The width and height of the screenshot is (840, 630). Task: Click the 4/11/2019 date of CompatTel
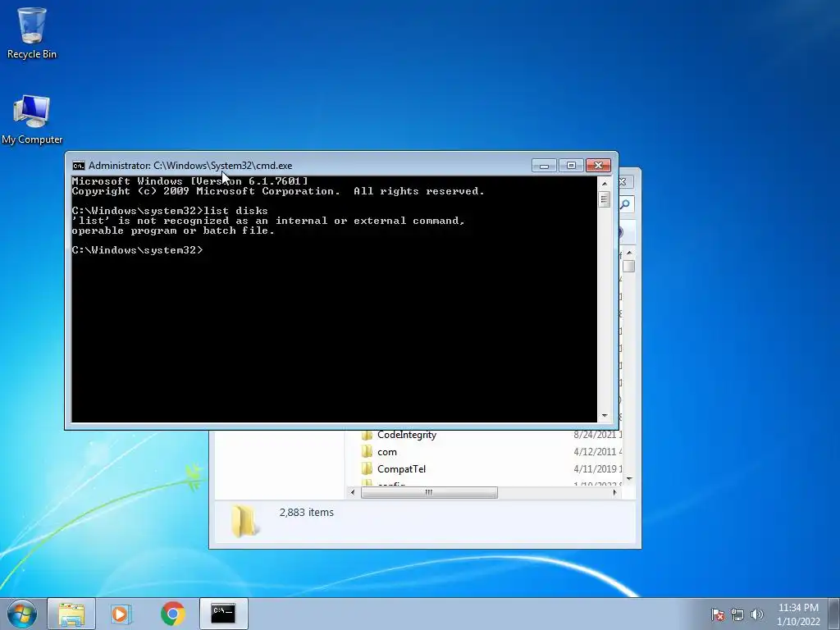(x=597, y=469)
